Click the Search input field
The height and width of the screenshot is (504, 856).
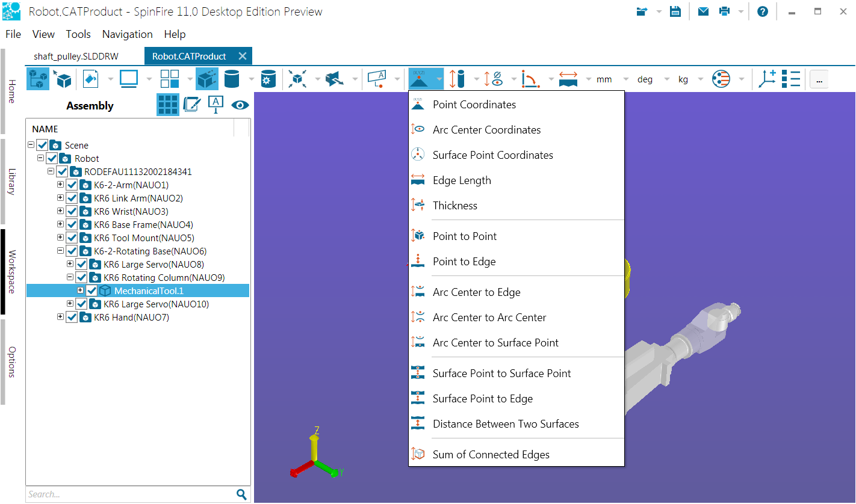(129, 494)
